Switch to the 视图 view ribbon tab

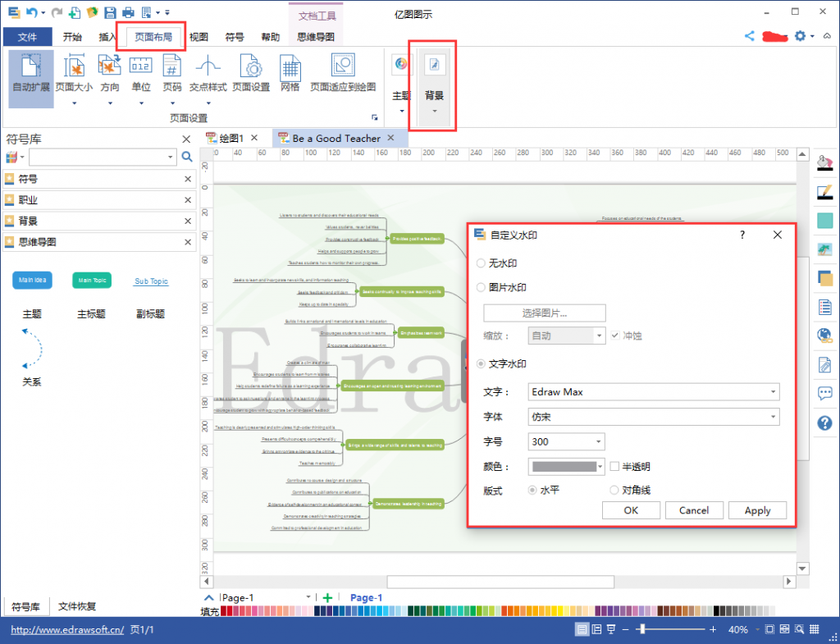(x=199, y=37)
